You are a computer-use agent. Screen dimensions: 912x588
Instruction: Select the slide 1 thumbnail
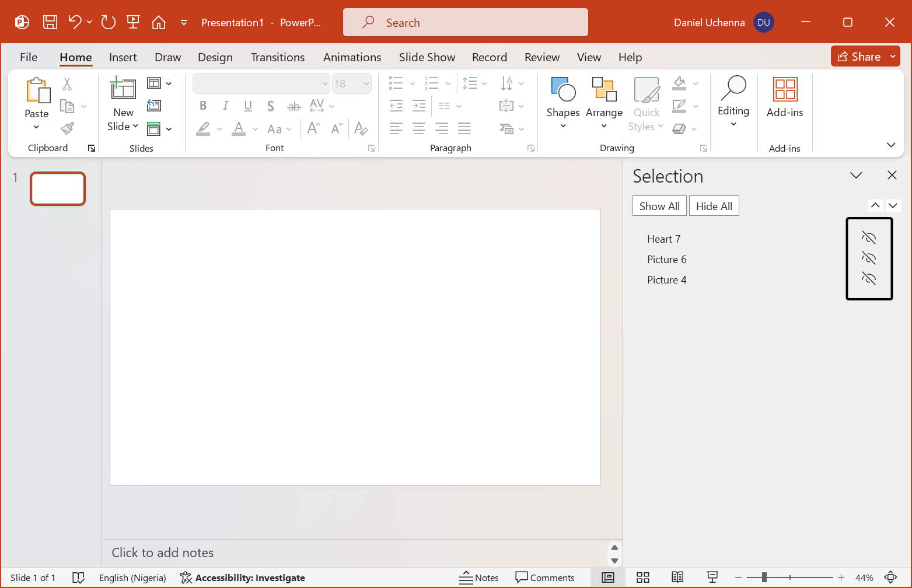pyautogui.click(x=58, y=188)
